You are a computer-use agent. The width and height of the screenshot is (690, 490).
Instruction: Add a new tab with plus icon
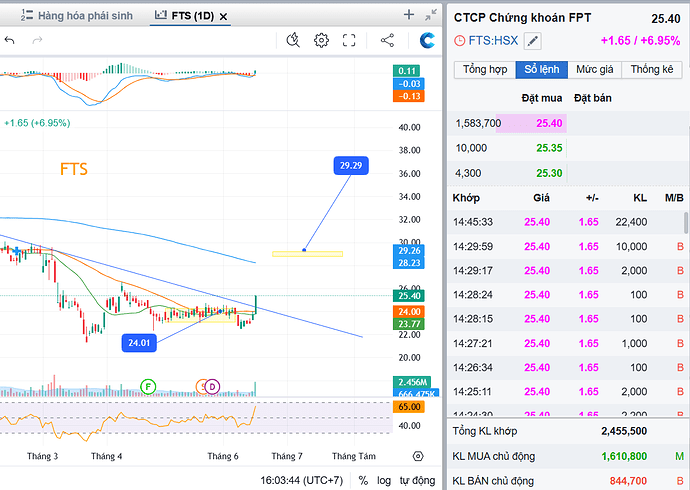tap(409, 15)
